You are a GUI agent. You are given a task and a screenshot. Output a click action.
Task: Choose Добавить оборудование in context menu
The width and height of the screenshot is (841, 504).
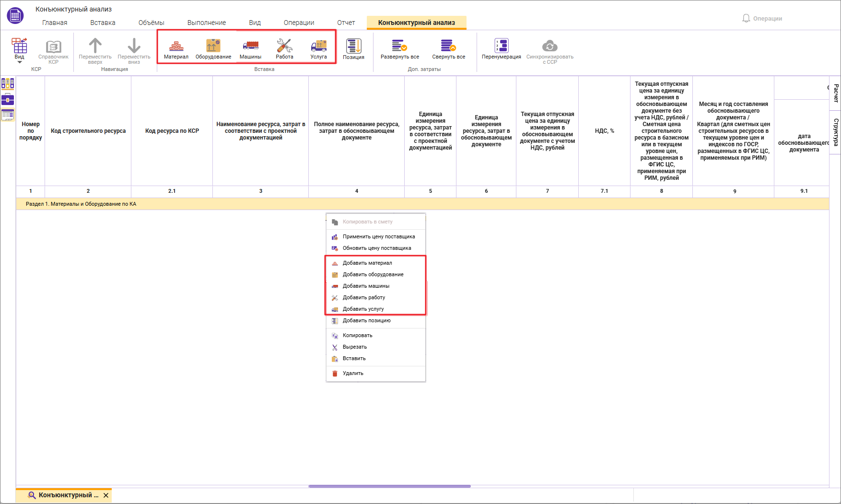pyautogui.click(x=376, y=274)
